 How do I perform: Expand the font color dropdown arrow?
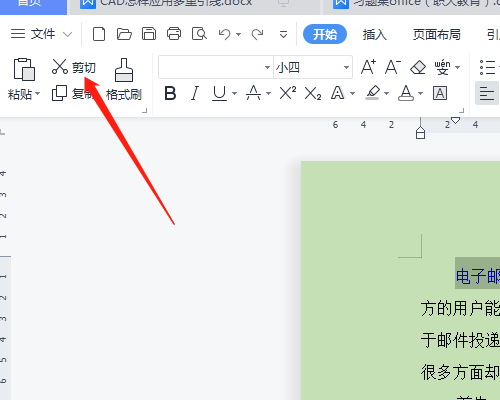pos(421,94)
